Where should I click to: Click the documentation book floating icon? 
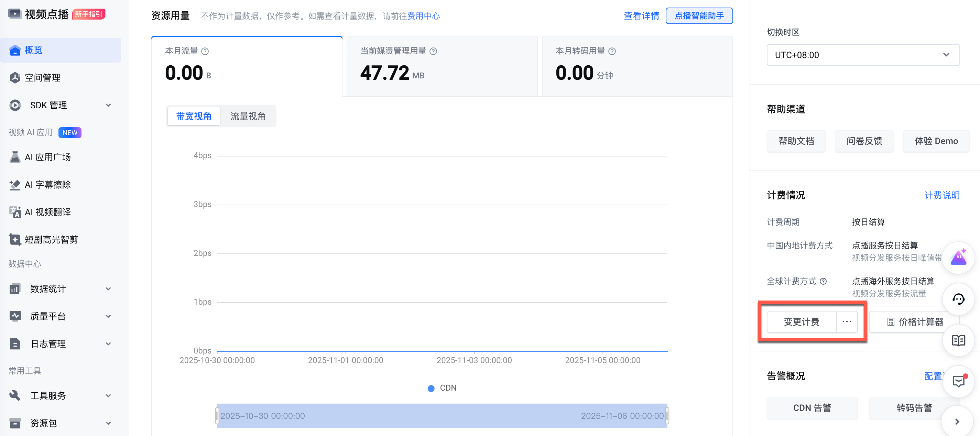pyautogui.click(x=958, y=340)
